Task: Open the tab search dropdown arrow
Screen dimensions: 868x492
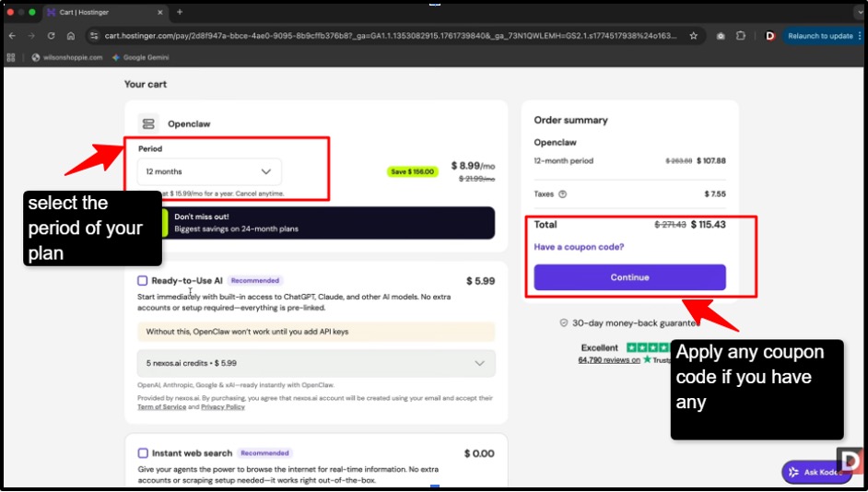Action: pyautogui.click(x=860, y=12)
